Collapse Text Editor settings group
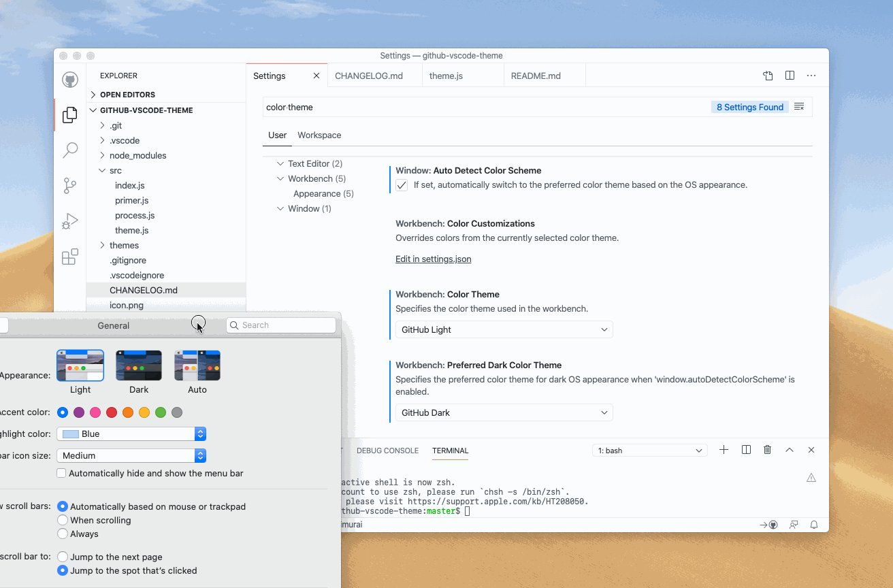 coord(280,164)
